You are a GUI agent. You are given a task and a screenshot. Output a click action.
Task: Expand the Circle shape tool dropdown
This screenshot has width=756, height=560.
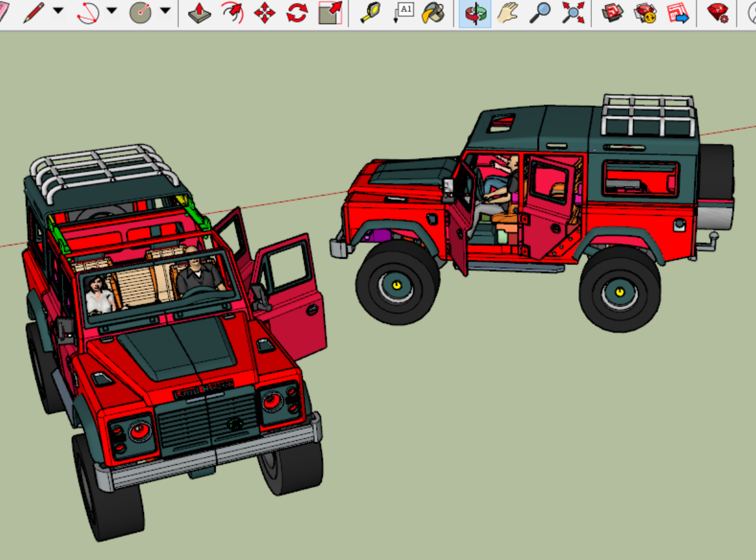[x=165, y=11]
